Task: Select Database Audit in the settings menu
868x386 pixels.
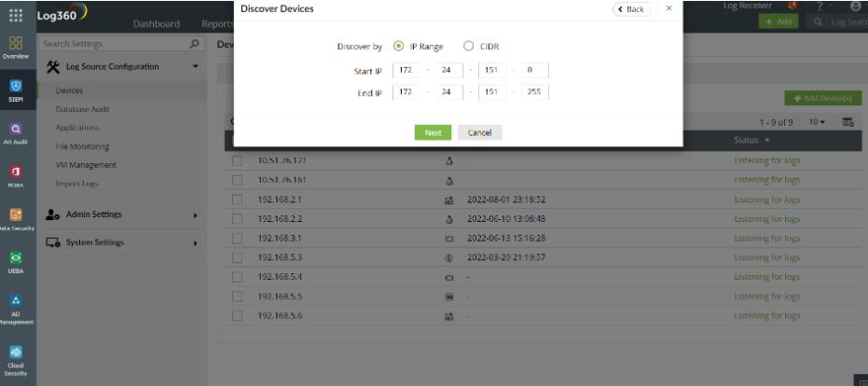Action: point(82,109)
